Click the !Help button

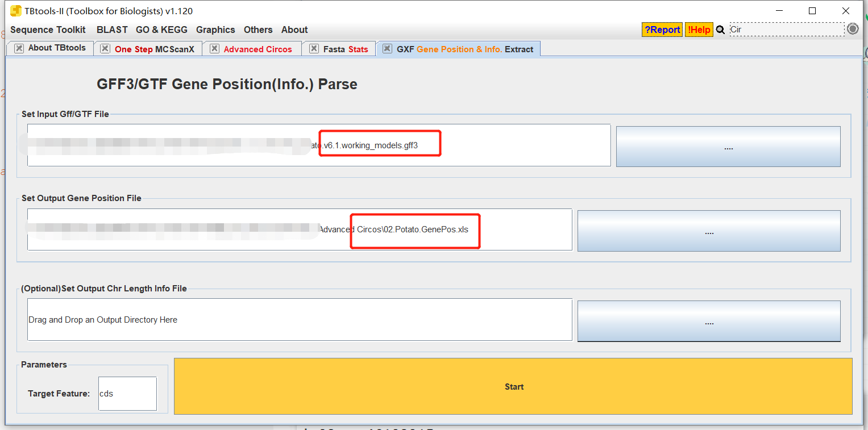(699, 30)
